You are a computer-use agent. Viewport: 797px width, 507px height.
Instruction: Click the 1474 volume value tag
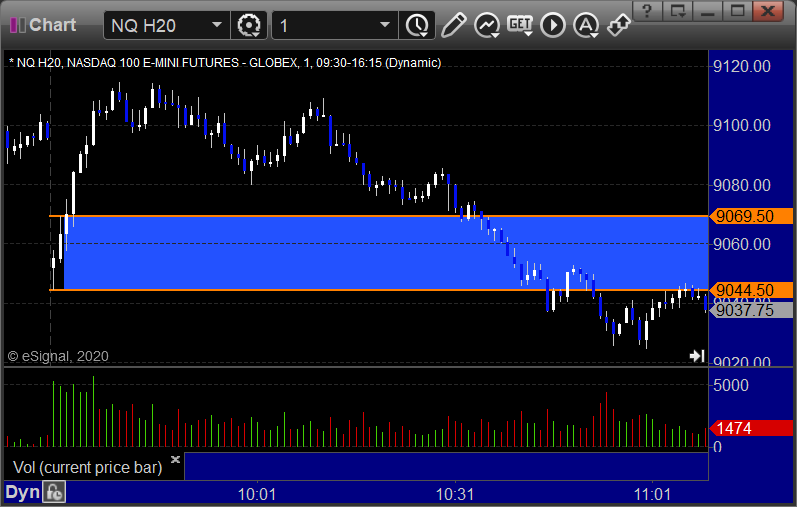click(x=751, y=428)
